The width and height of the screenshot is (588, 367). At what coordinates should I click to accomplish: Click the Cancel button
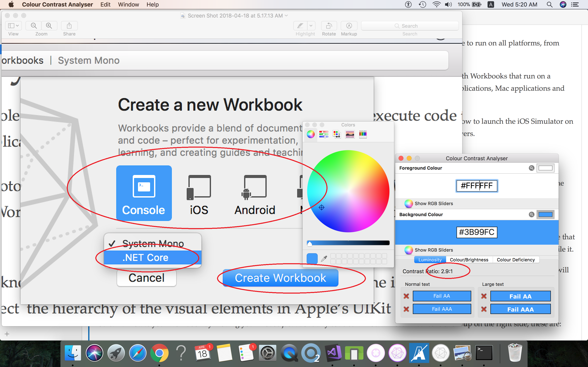146,278
